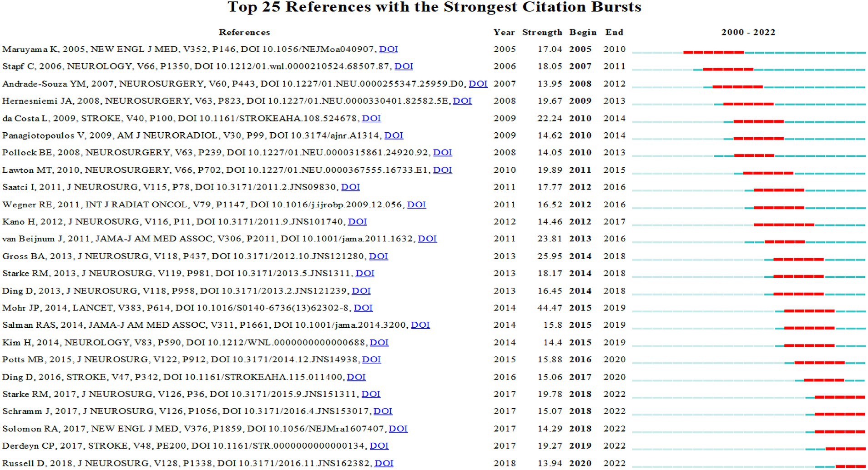Click begin year 2020 in Russell D row
The width and height of the screenshot is (868, 470).
click(x=580, y=464)
